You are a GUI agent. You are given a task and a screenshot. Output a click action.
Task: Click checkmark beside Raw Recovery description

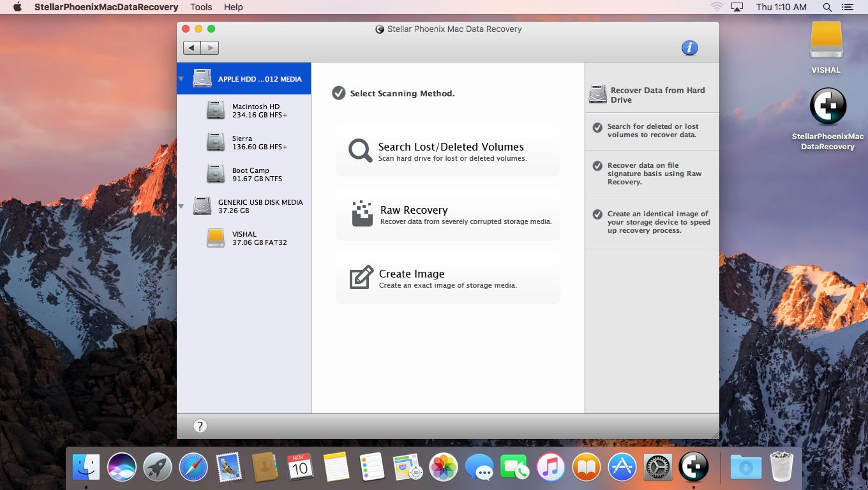coord(597,166)
